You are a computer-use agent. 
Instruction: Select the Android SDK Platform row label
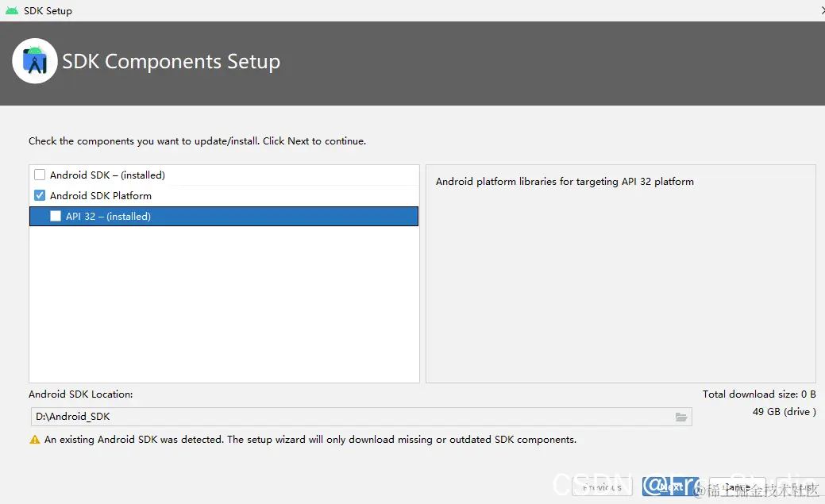tap(101, 196)
